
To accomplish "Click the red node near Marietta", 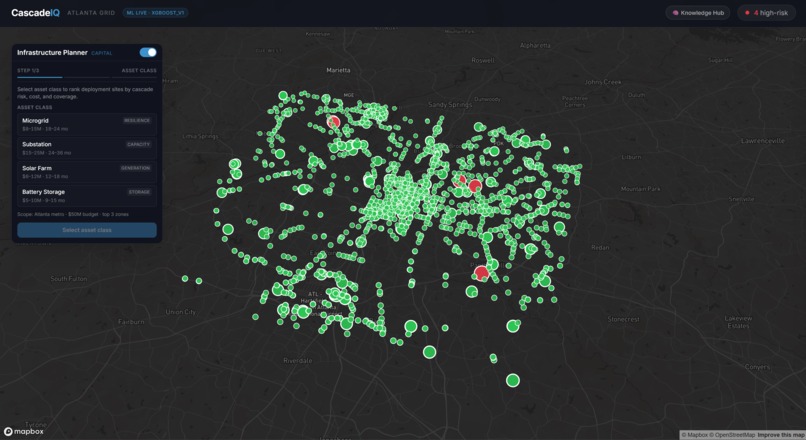I will (334, 122).
